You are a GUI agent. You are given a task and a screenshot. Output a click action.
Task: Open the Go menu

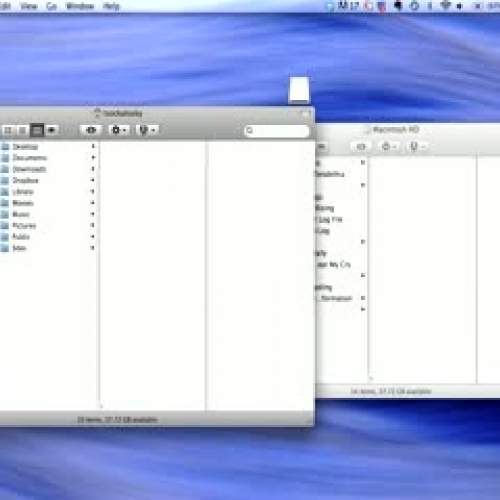pyautogui.click(x=51, y=6)
